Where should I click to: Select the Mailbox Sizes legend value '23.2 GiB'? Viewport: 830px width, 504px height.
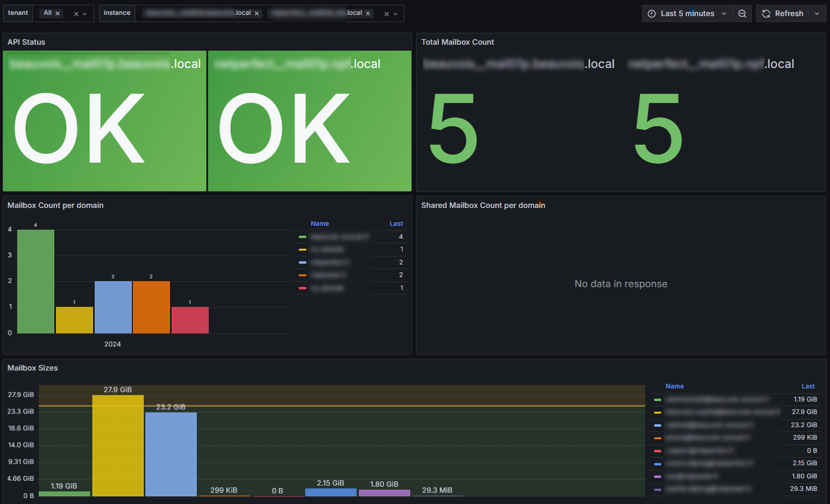804,425
